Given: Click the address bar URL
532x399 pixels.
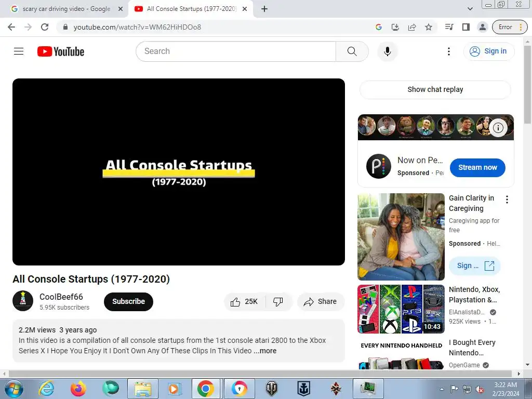Looking at the screenshot, I should point(137,27).
